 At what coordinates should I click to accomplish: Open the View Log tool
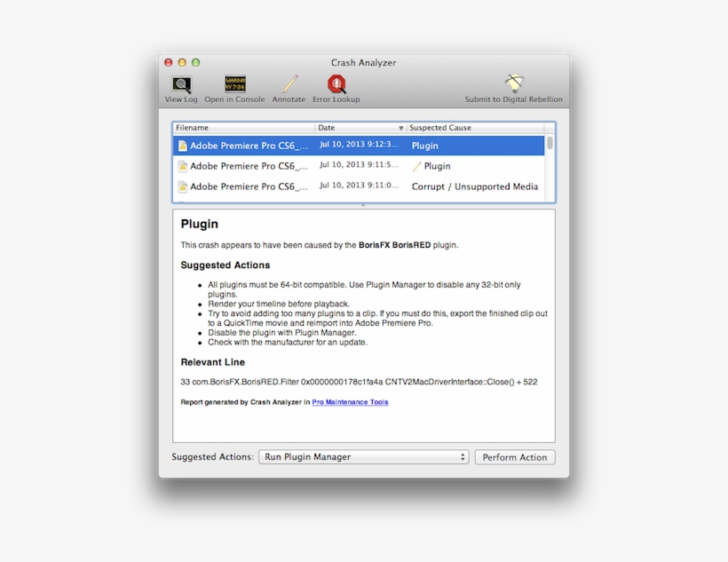[x=181, y=89]
